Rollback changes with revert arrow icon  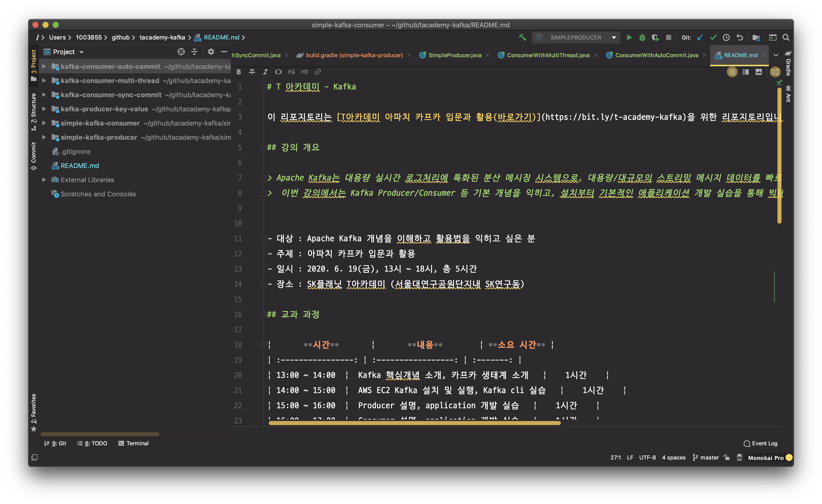(x=739, y=37)
